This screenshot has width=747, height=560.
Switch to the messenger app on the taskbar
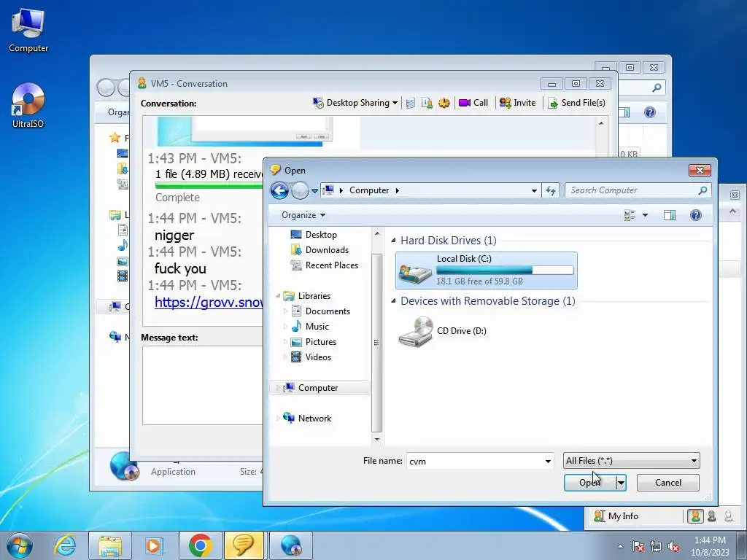pyautogui.click(x=244, y=545)
